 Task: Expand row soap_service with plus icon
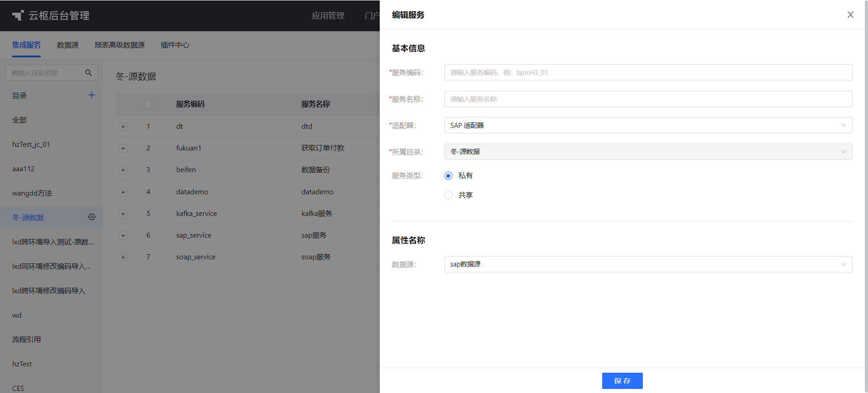pyautogui.click(x=123, y=257)
